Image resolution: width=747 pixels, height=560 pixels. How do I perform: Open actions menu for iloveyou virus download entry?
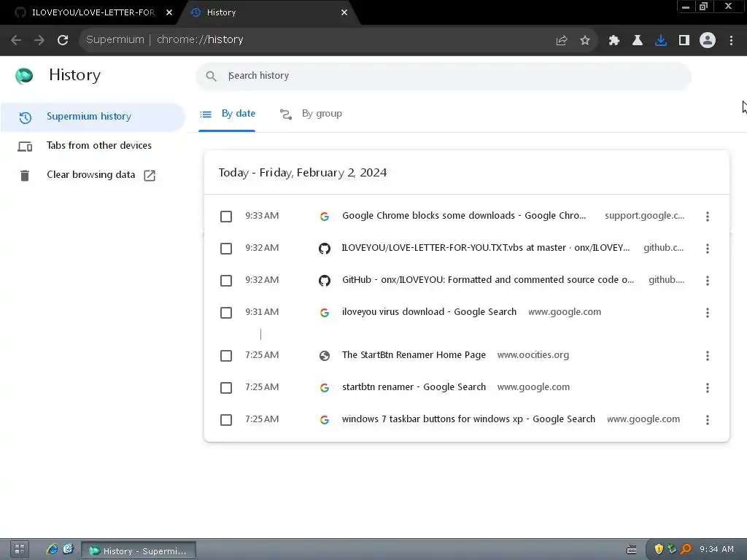tap(708, 313)
